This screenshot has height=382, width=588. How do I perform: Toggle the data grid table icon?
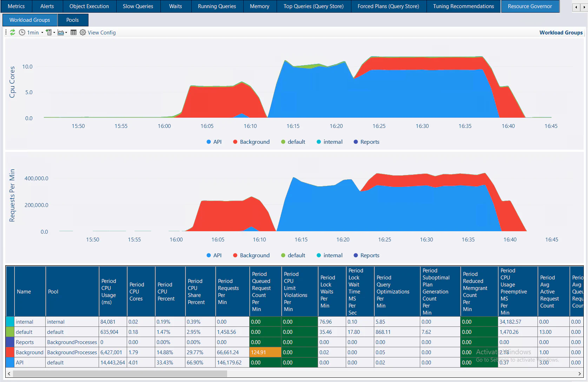click(x=73, y=32)
